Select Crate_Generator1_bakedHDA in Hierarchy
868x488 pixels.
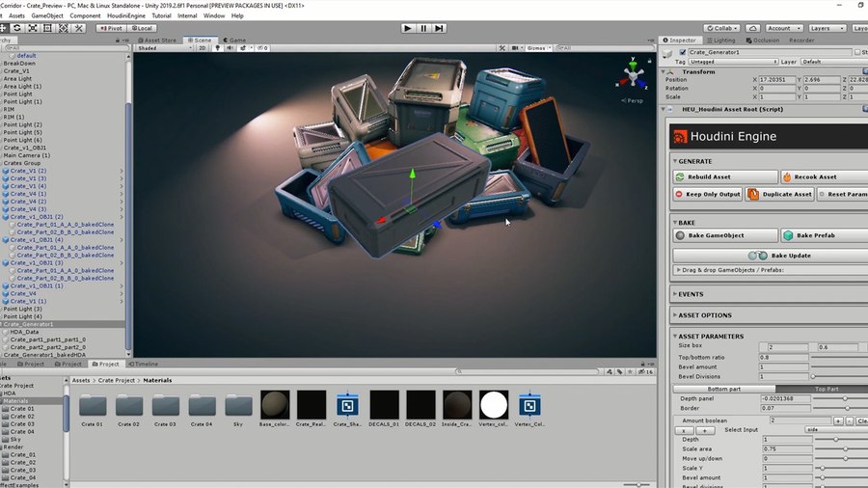coord(44,355)
